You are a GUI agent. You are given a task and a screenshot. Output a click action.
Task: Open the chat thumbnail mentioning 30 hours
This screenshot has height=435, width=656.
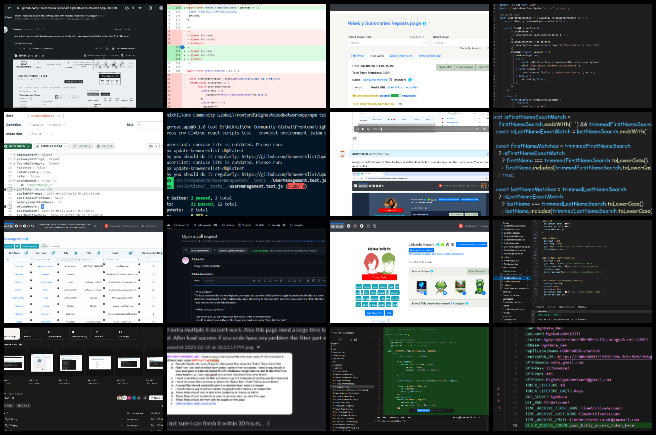click(246, 379)
